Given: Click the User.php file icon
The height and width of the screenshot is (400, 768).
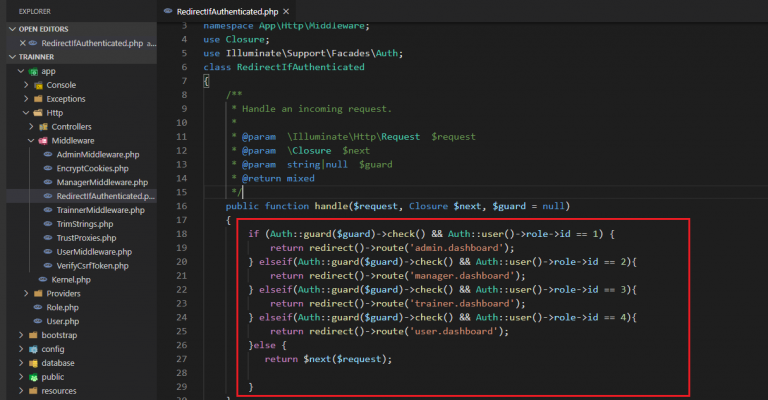Looking at the screenshot, I should pos(38,321).
